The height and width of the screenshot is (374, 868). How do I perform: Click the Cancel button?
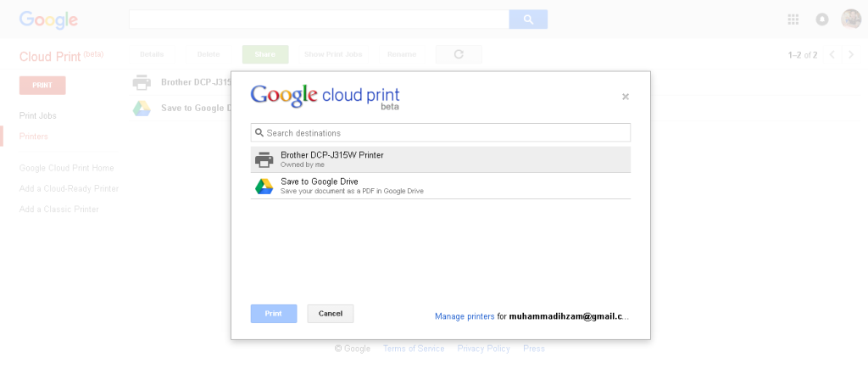pos(331,314)
